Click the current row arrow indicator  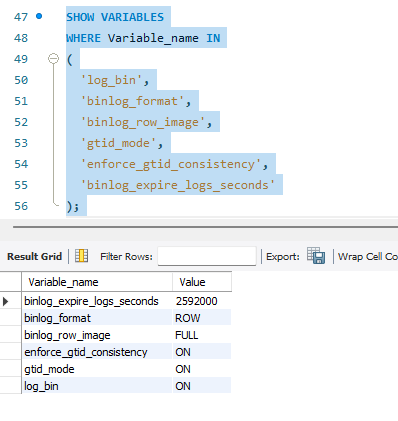pos(5,301)
